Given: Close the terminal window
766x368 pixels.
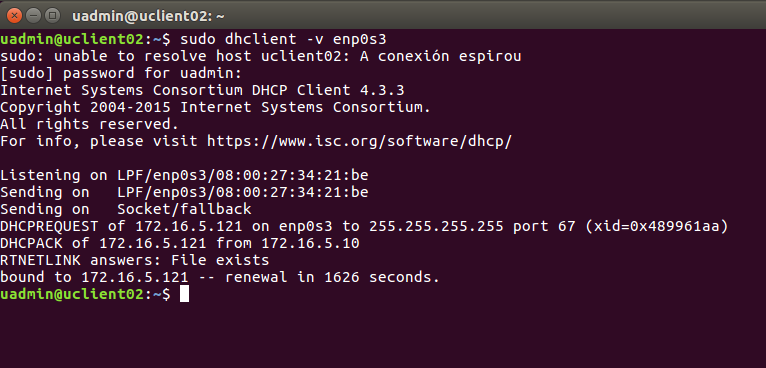Looking at the screenshot, I should pos(15,16).
